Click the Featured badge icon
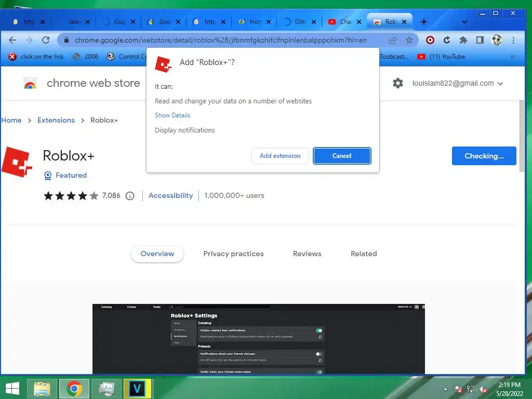The width and height of the screenshot is (532, 399). [x=48, y=176]
